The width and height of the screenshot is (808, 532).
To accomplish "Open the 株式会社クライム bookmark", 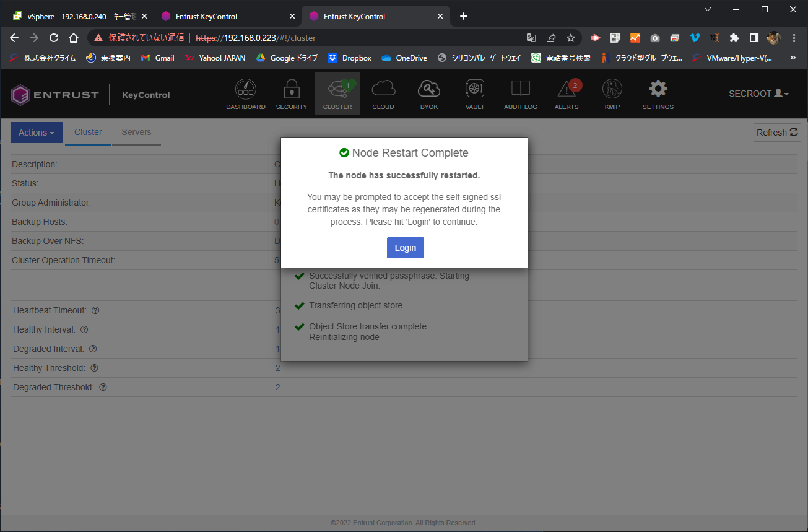I will (43, 58).
